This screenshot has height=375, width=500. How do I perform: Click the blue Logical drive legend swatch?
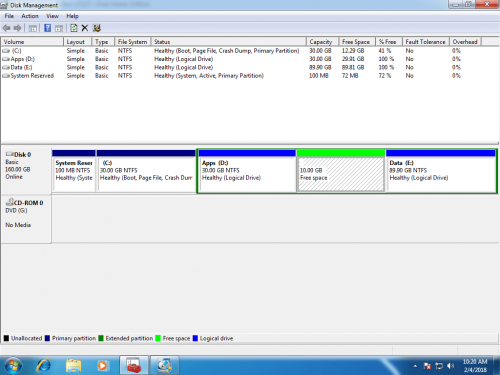click(x=195, y=338)
